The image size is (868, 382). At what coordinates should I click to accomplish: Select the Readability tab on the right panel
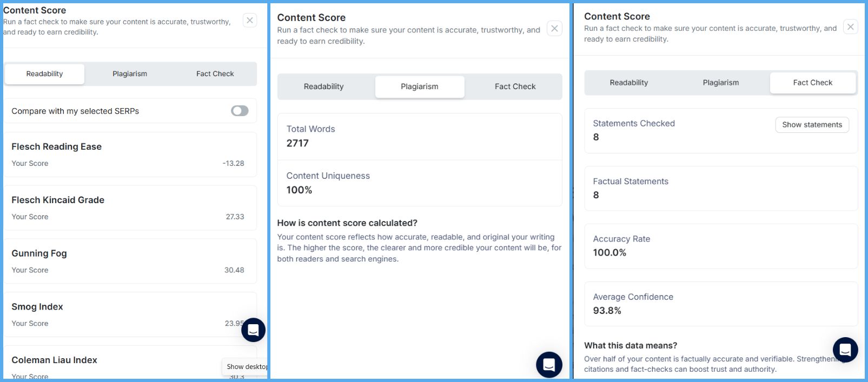point(628,82)
